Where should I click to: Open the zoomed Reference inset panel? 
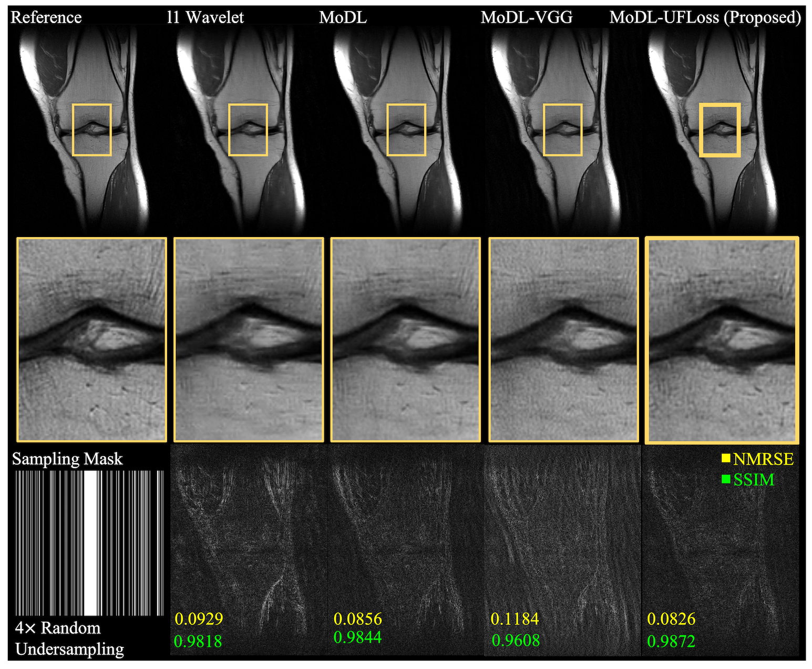point(92,339)
